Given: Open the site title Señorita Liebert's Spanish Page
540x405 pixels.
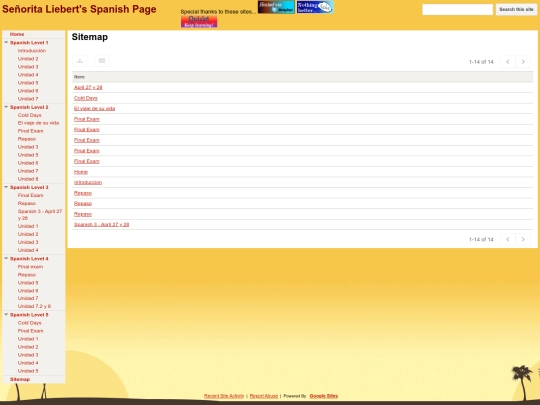Looking at the screenshot, I should click(x=79, y=9).
